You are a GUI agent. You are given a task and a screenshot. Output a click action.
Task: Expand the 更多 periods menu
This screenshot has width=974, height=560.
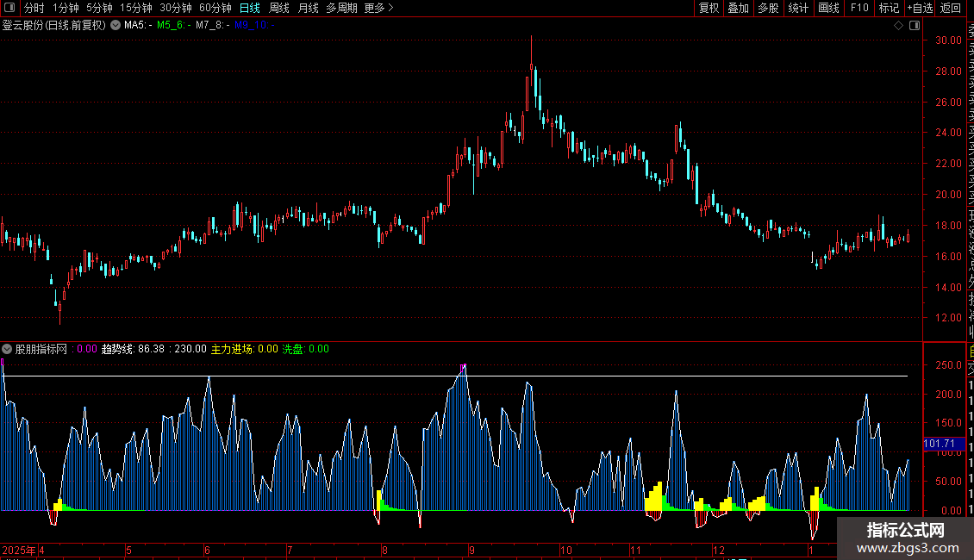(379, 8)
